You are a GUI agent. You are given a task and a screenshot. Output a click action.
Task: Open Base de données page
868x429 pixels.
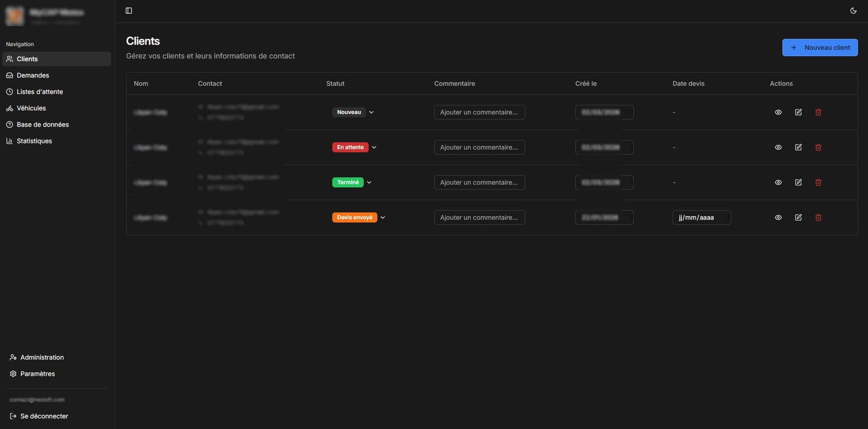57,124
